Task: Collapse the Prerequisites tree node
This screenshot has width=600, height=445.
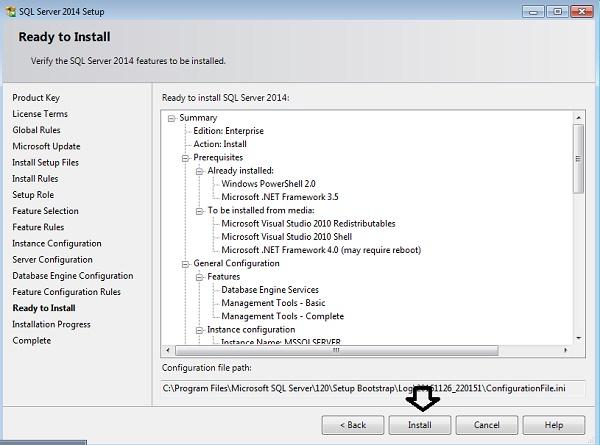Action: point(185,158)
